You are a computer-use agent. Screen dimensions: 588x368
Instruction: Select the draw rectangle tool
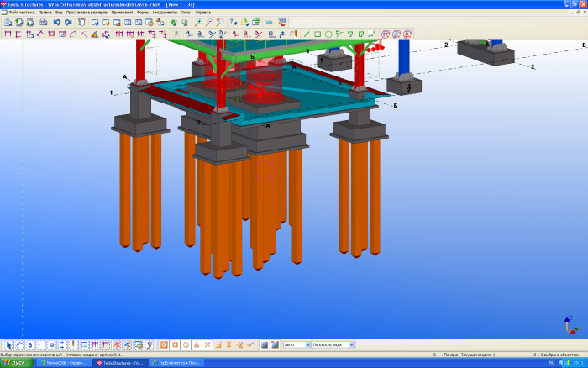tap(318, 34)
